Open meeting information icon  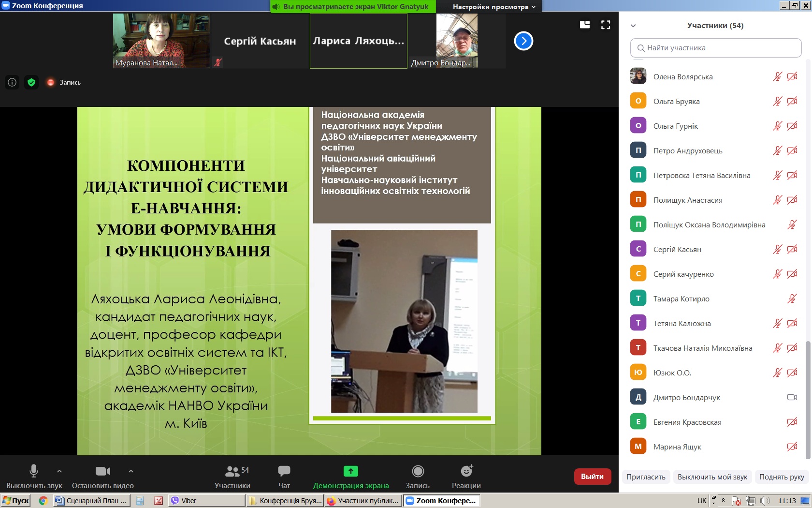(12, 82)
